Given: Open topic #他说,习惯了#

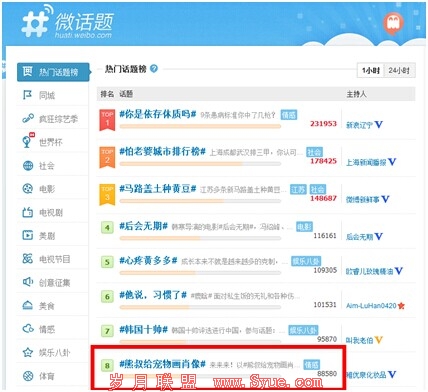Looking at the screenshot, I should coord(153,295).
